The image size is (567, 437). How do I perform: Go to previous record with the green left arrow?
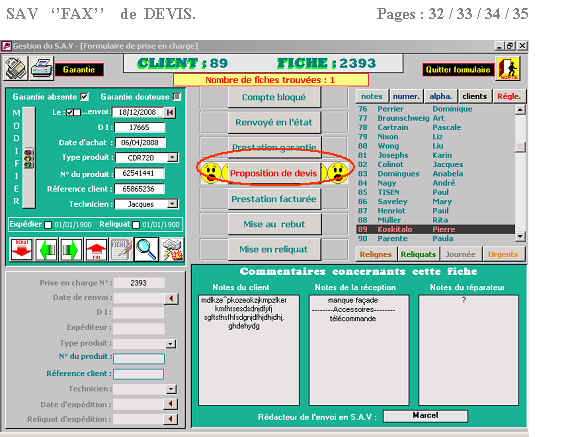tap(46, 250)
